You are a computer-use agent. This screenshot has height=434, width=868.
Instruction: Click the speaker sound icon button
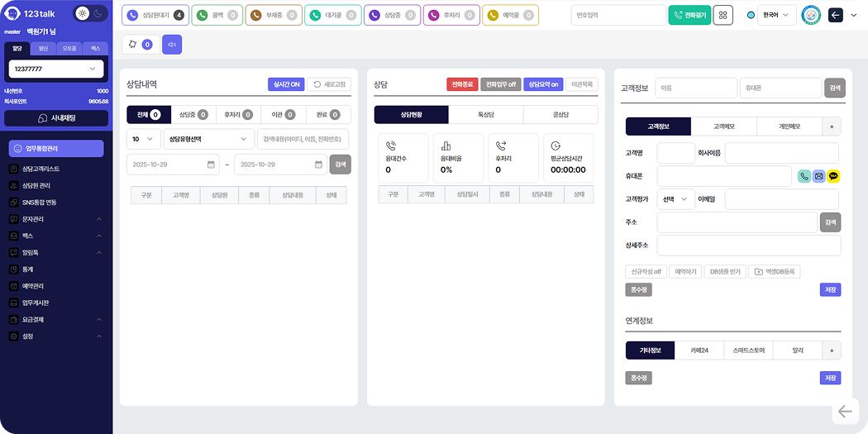coord(172,45)
